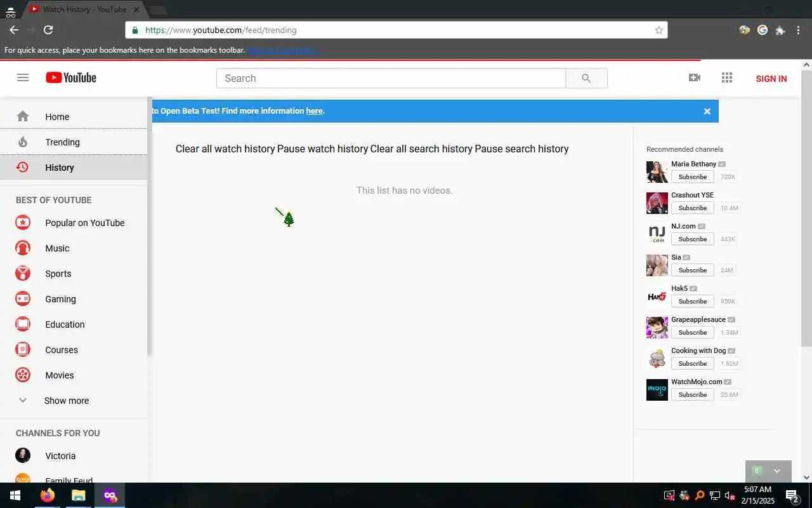The image size is (812, 508).
Task: Click the Music headphones icon
Action: click(23, 248)
